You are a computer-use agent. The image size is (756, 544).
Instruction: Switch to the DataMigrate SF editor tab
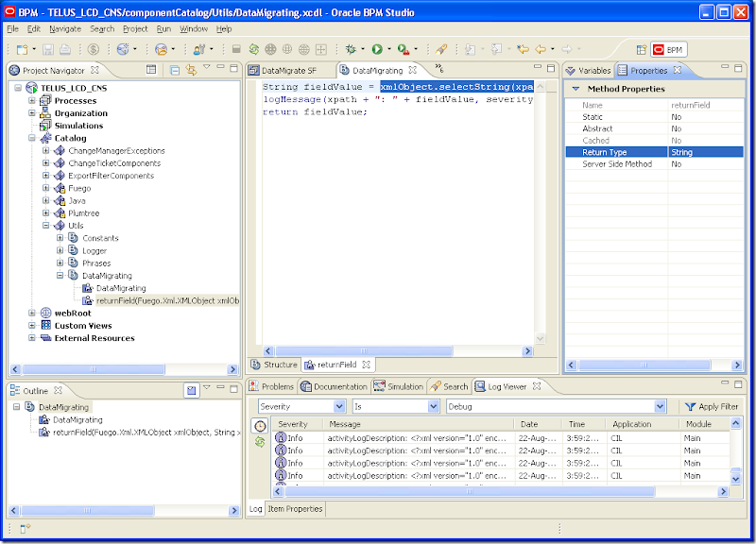pos(288,70)
